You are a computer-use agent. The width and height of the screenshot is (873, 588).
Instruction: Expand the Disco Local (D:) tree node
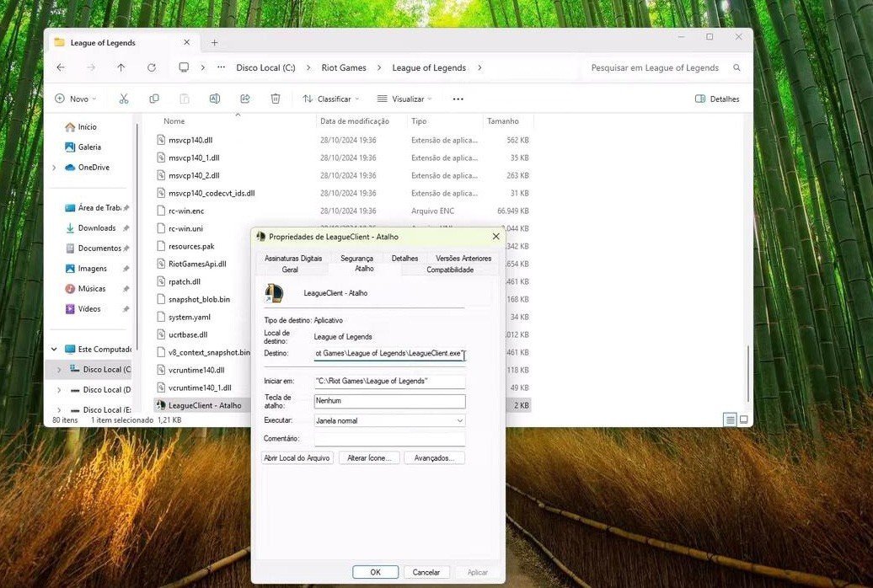pyautogui.click(x=59, y=390)
